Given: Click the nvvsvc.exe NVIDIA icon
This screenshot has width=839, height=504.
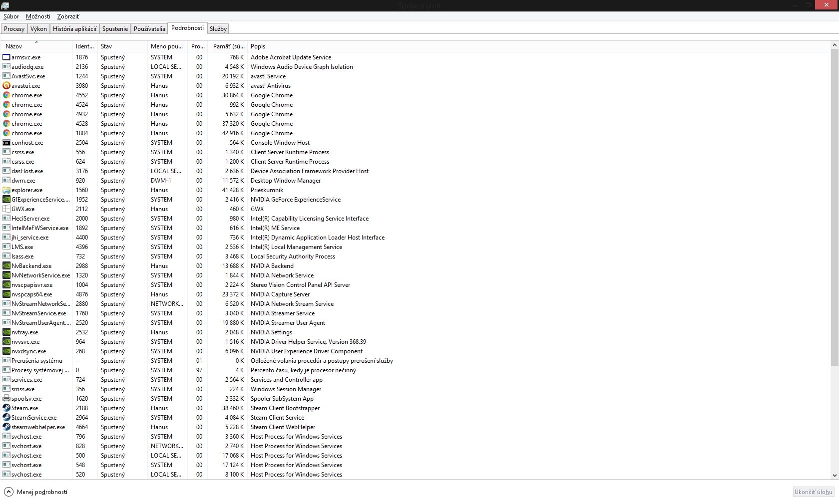Looking at the screenshot, I should (6, 342).
